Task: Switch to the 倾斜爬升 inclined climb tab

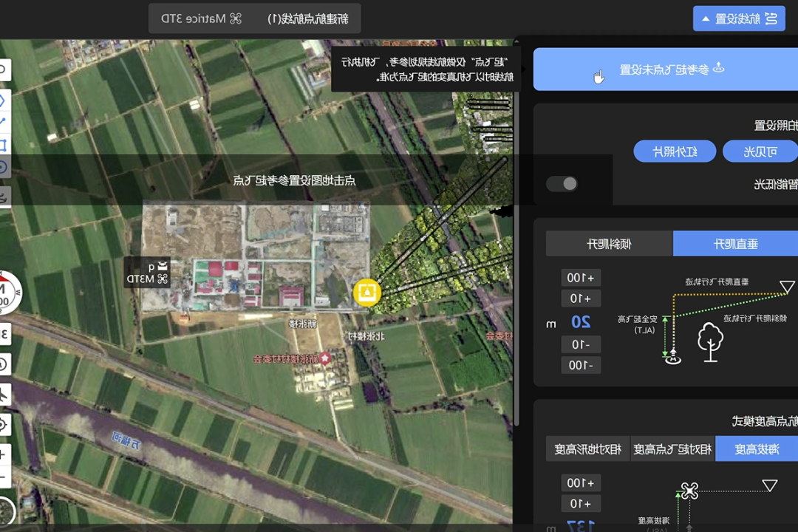Action: click(x=609, y=243)
